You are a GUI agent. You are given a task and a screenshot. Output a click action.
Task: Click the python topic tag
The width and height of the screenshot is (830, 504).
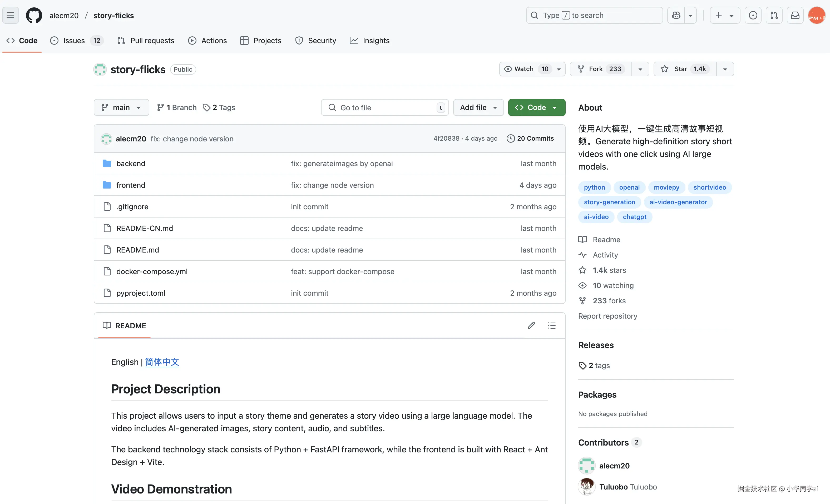point(594,187)
